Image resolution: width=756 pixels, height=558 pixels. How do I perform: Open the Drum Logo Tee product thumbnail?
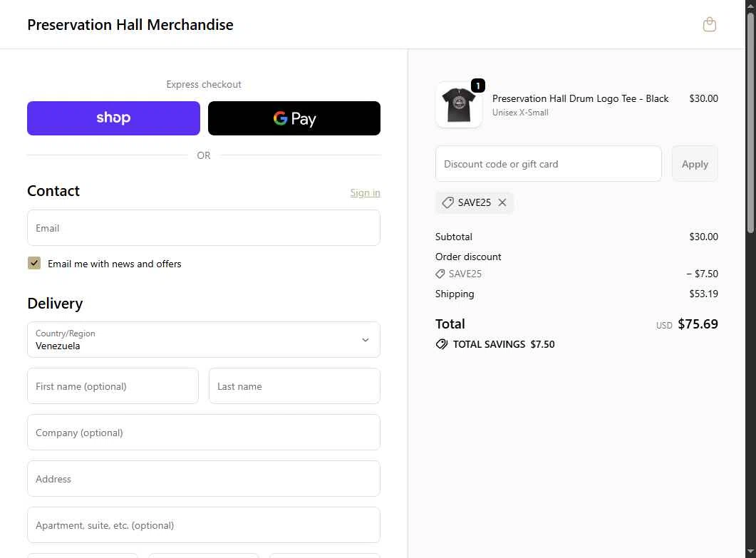coord(459,105)
